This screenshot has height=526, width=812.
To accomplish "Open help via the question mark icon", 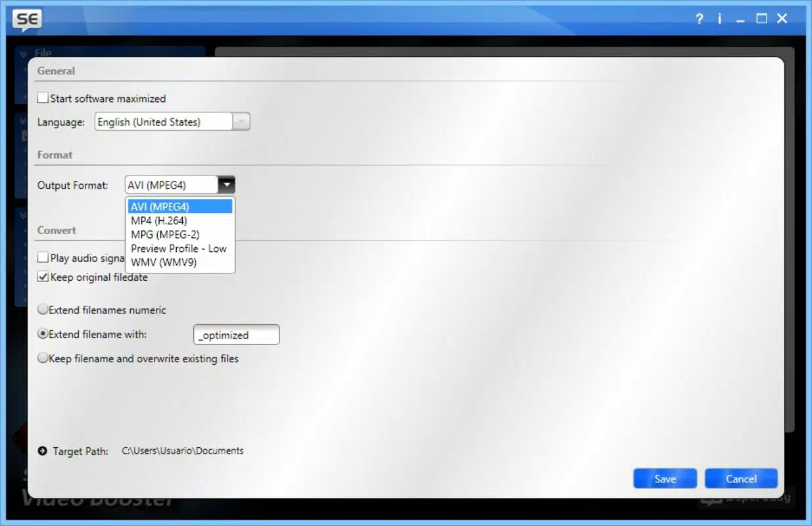I will (x=700, y=19).
